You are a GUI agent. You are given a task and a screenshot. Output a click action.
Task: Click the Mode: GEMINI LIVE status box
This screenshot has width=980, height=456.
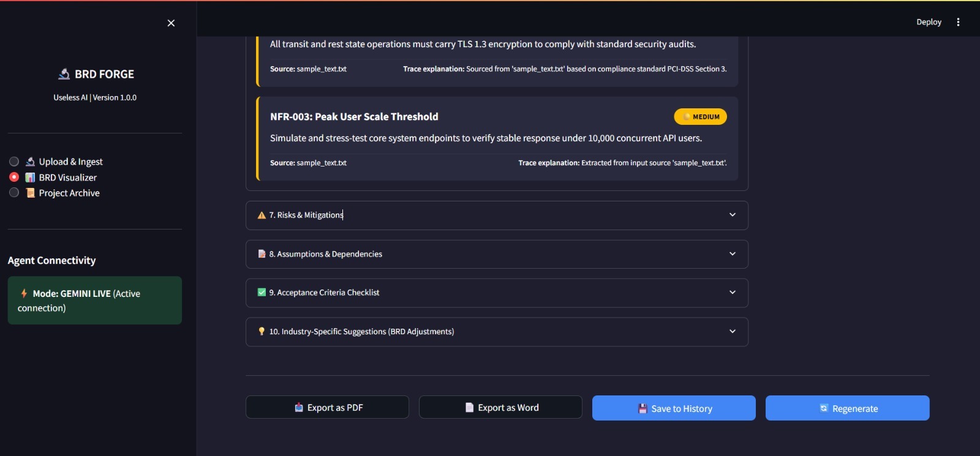95,301
